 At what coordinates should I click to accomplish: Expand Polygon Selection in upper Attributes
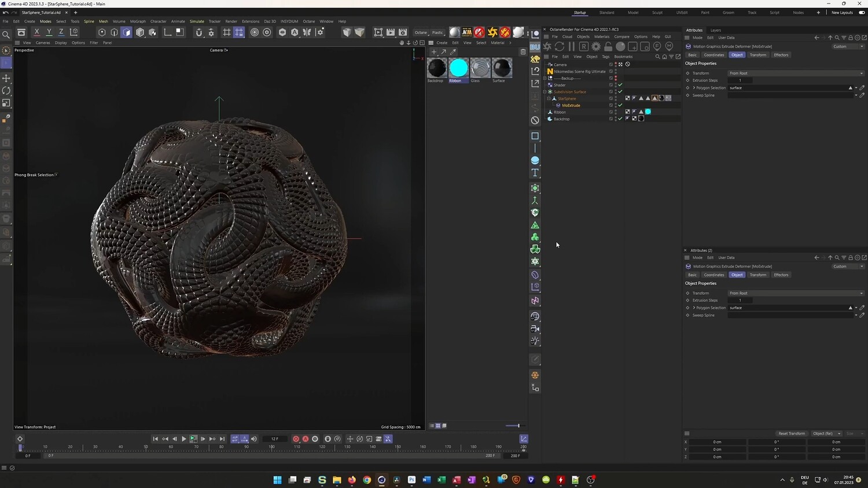[694, 88]
